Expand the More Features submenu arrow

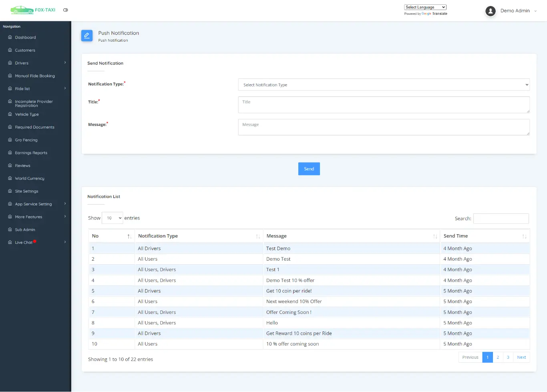pyautogui.click(x=65, y=216)
